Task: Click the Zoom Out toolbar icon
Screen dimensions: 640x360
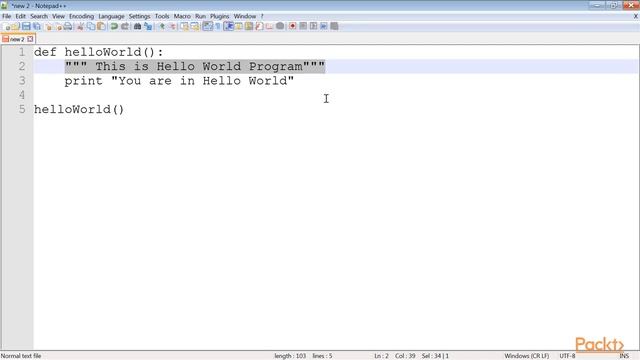Action: coord(173,27)
